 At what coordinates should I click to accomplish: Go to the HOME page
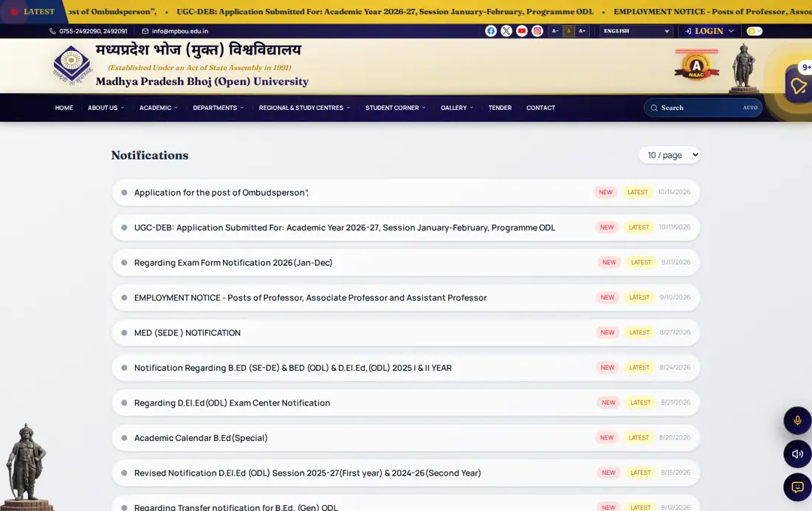pos(63,108)
